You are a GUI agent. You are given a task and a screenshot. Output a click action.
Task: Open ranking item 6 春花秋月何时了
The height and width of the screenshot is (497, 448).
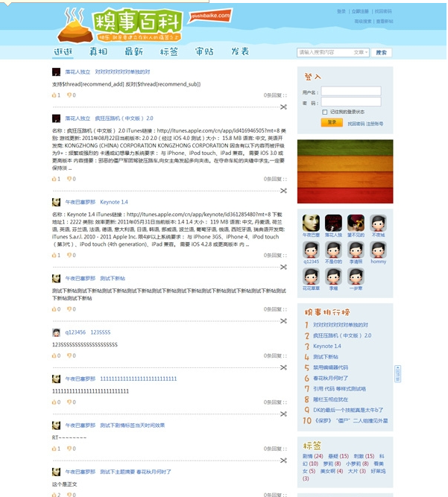[330, 378]
